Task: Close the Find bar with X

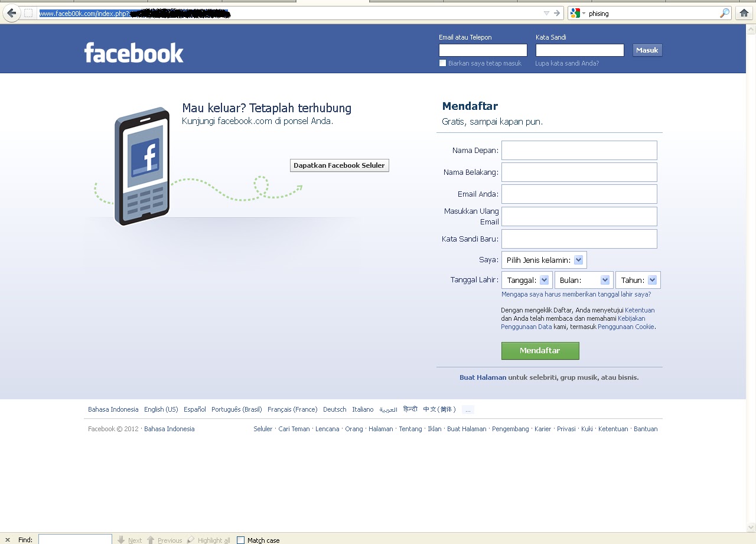Action: pos(8,540)
